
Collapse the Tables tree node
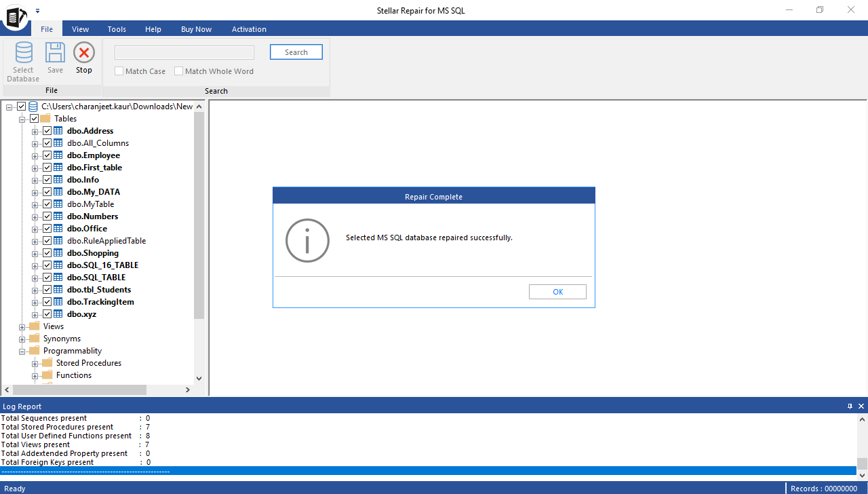pos(22,119)
